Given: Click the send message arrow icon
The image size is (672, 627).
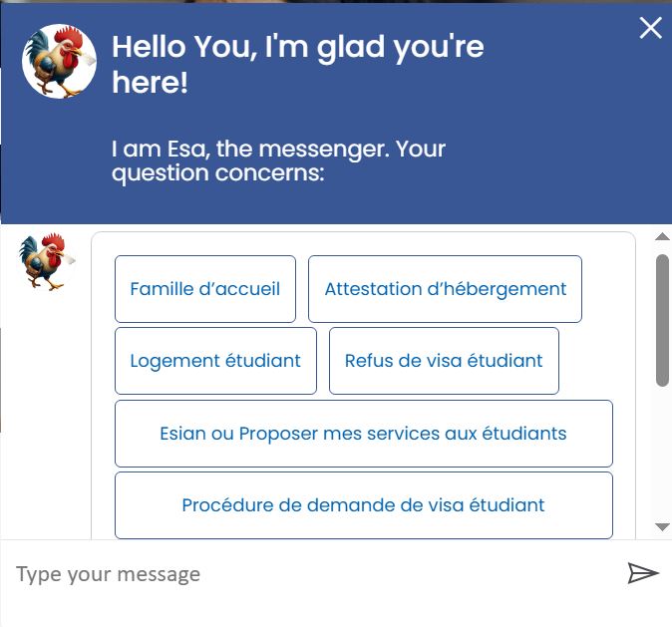Looking at the screenshot, I should 643,573.
